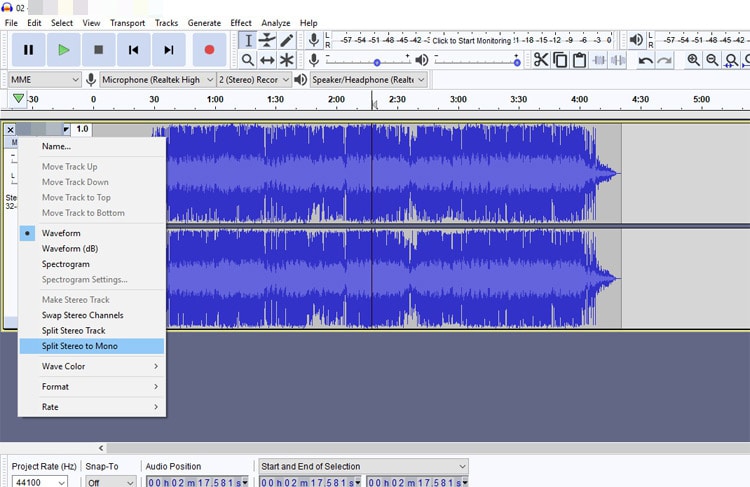Adjust the recording volume slider
This screenshot has height=487, width=750.
click(368, 61)
